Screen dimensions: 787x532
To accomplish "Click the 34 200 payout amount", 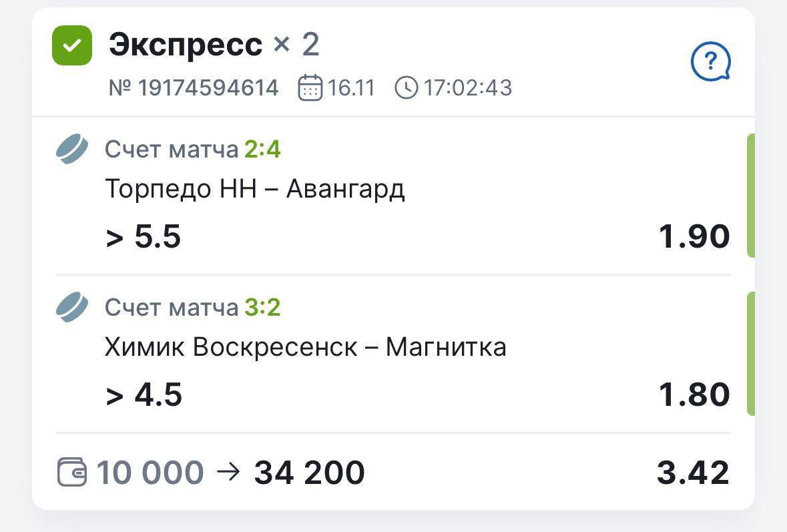I will [309, 473].
